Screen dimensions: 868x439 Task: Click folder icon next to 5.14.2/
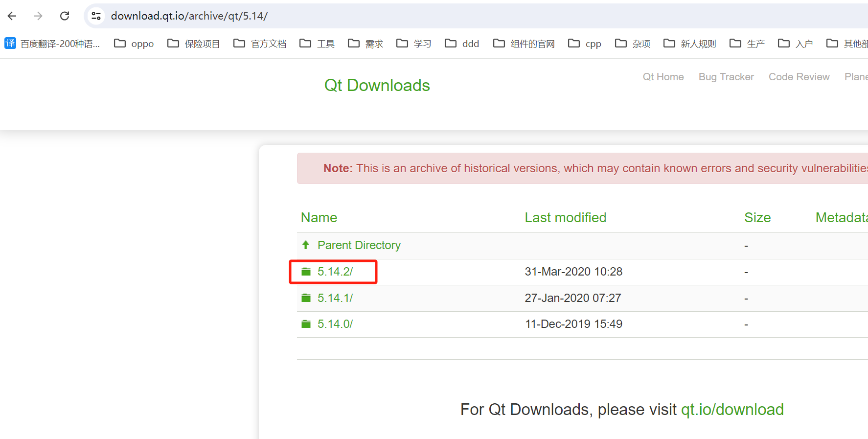pos(306,272)
